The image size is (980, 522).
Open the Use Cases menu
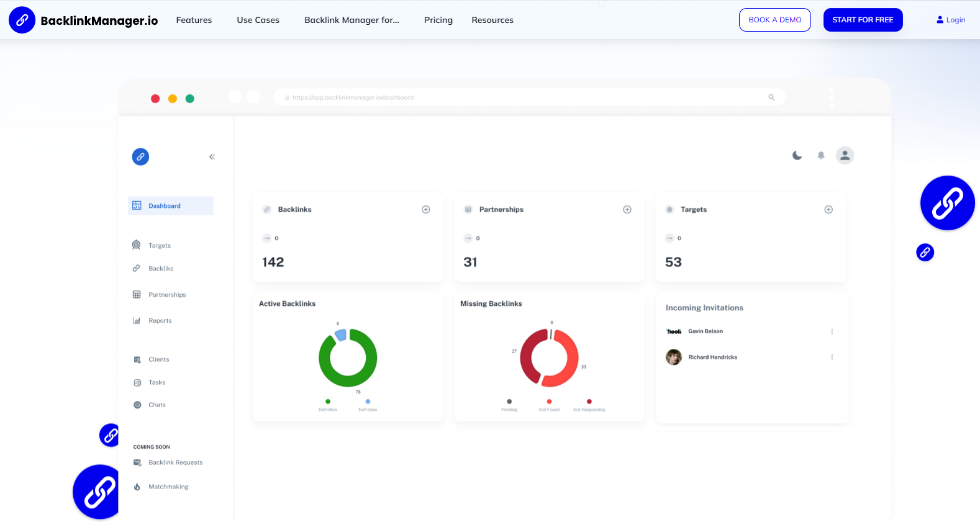click(258, 20)
